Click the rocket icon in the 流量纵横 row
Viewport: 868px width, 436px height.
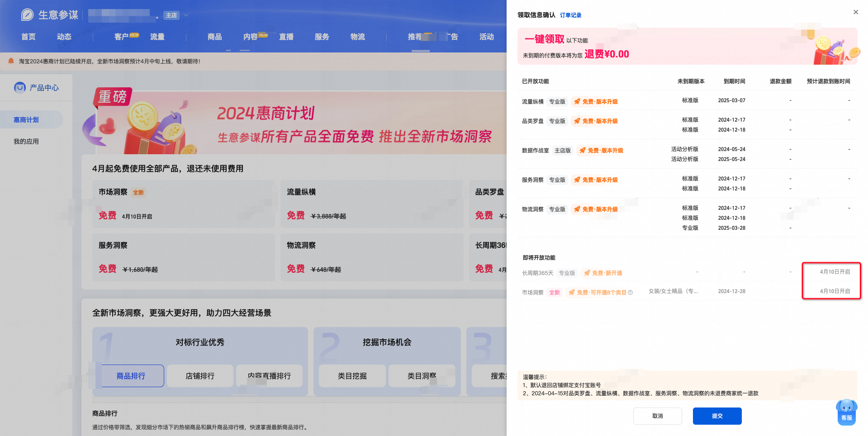click(x=577, y=102)
